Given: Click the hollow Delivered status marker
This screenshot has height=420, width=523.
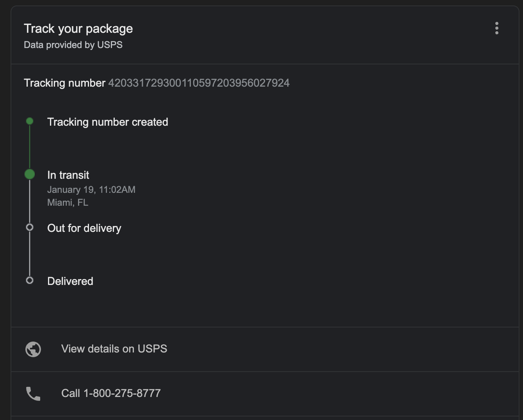Looking at the screenshot, I should [30, 280].
